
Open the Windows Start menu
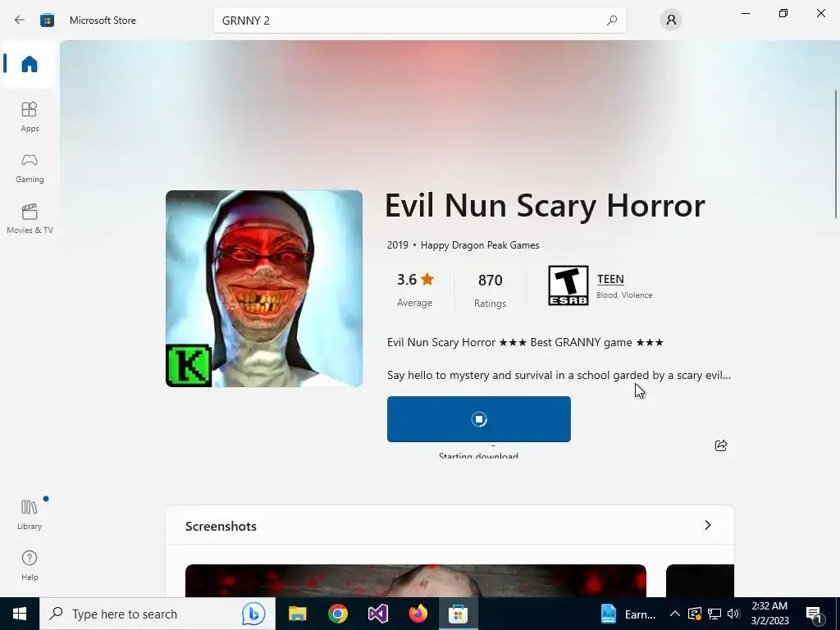point(20,614)
